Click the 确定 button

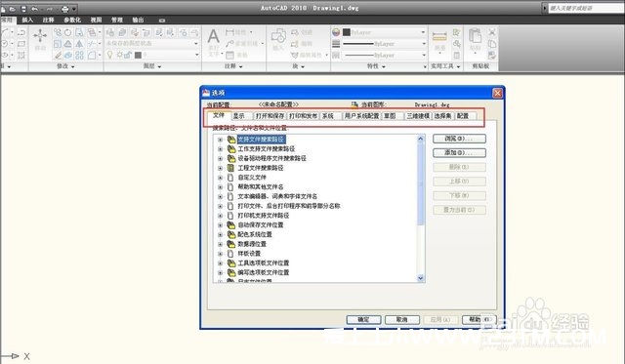pyautogui.click(x=363, y=319)
